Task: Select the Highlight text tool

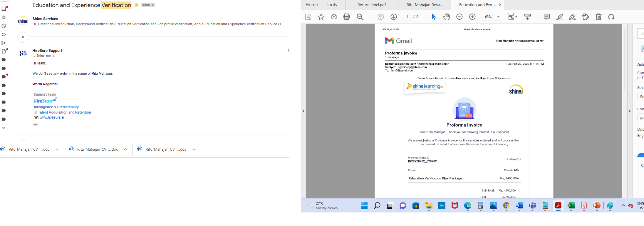Action: pos(560,17)
